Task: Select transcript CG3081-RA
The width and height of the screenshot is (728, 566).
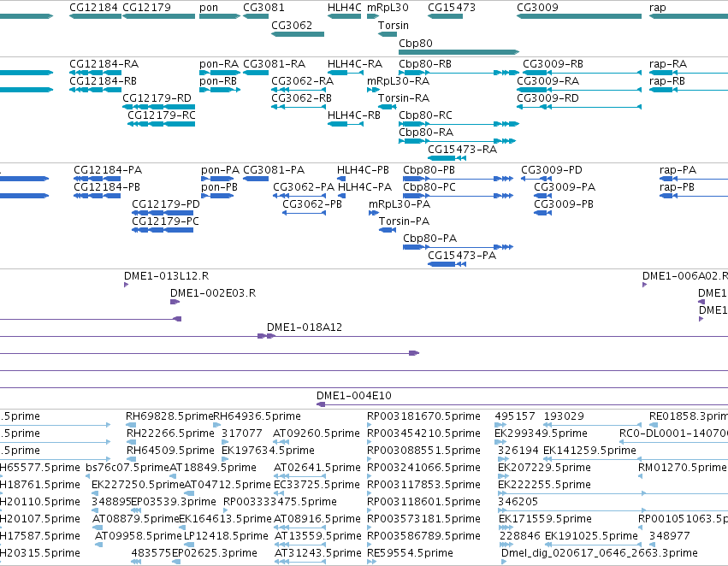Action: tap(275, 63)
